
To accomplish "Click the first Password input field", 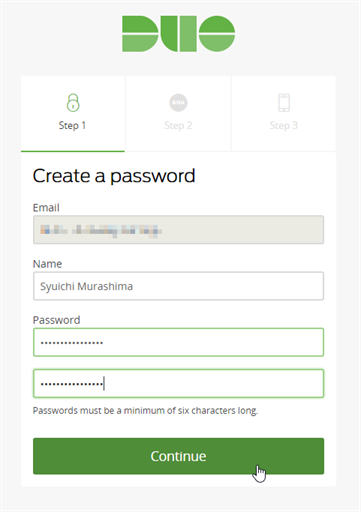I will (x=178, y=342).
